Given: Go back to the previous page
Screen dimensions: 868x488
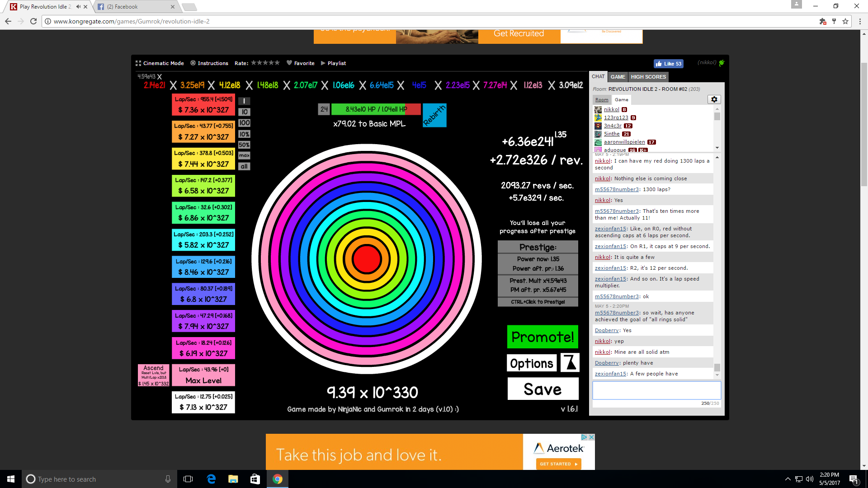Looking at the screenshot, I should [x=8, y=21].
